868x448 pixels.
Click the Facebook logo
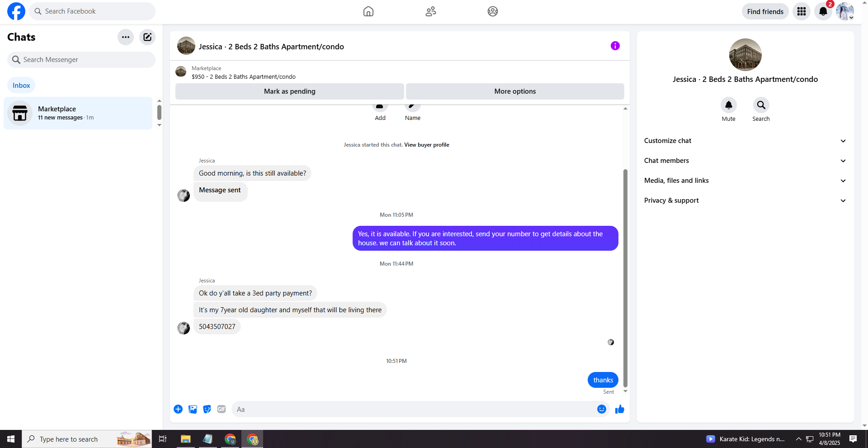click(16, 11)
